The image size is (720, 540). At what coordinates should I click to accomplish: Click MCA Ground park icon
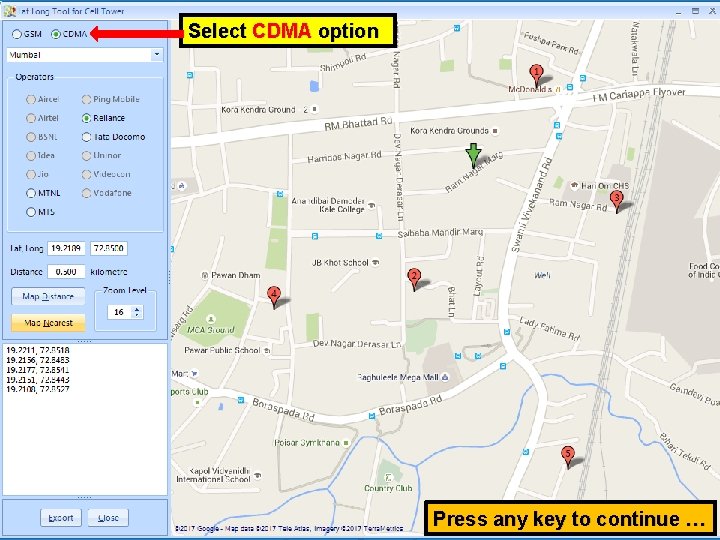211,319
